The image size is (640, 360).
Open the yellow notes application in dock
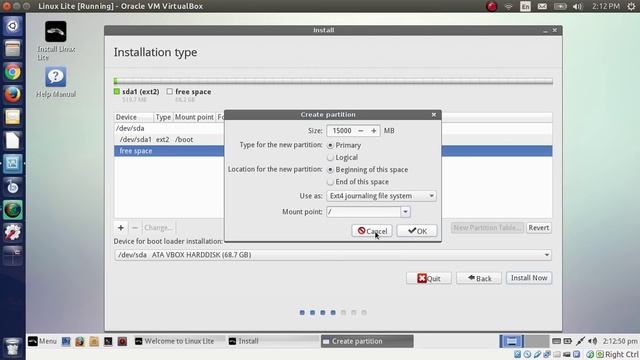point(13,117)
